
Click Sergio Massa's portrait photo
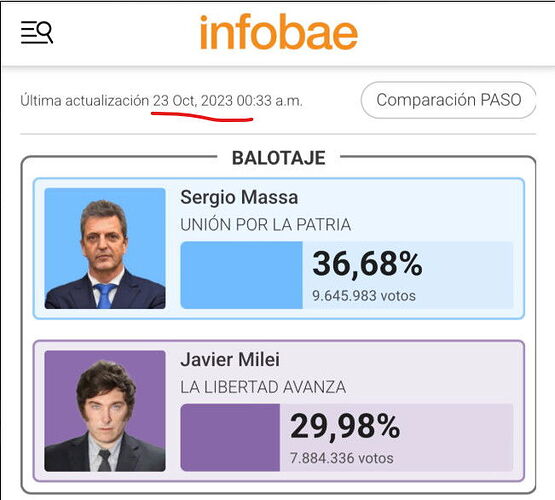(105, 248)
